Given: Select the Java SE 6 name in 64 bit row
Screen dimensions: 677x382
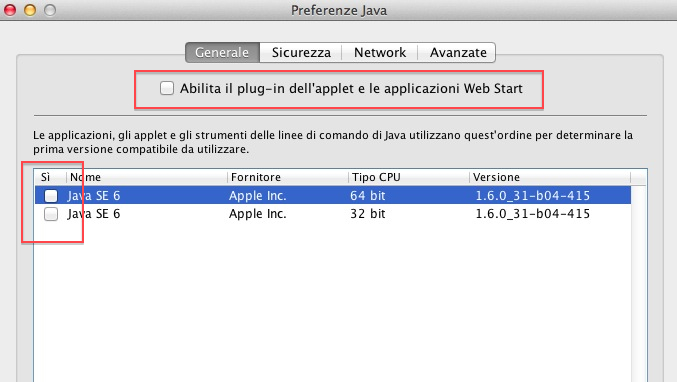Looking at the screenshot, I should click(x=94, y=196).
